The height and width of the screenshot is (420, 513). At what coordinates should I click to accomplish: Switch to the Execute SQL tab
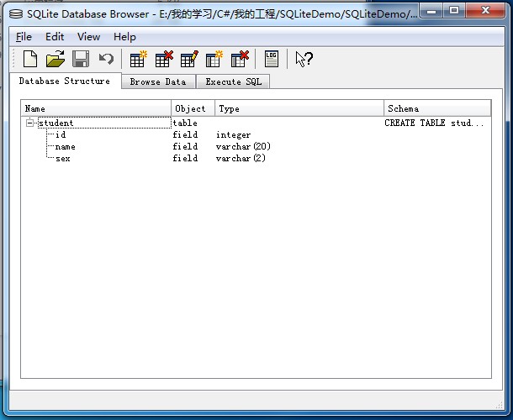coord(233,81)
